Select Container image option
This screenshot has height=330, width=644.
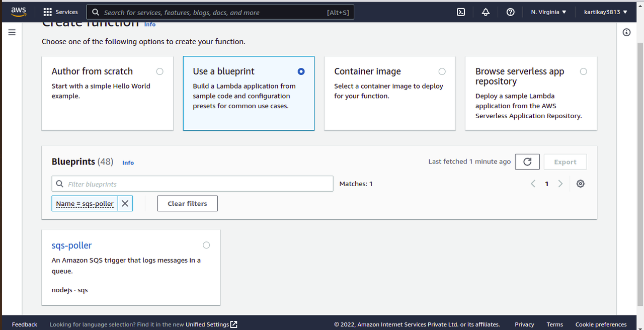442,71
